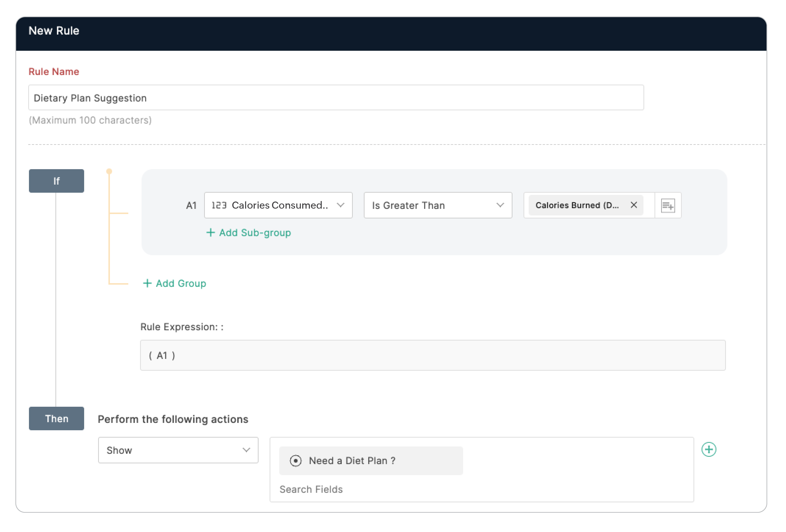Click the Maximum 100 characters hint

point(90,120)
